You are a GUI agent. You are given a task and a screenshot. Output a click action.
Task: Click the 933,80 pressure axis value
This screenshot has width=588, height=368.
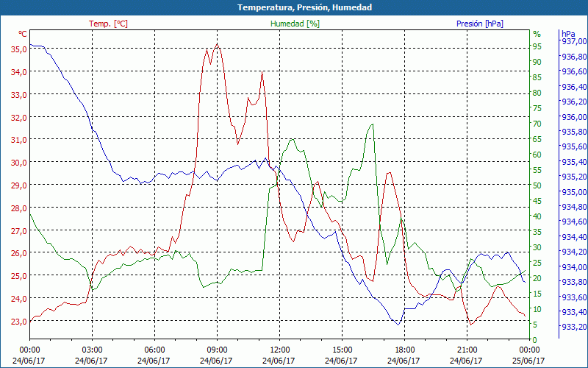(x=574, y=282)
